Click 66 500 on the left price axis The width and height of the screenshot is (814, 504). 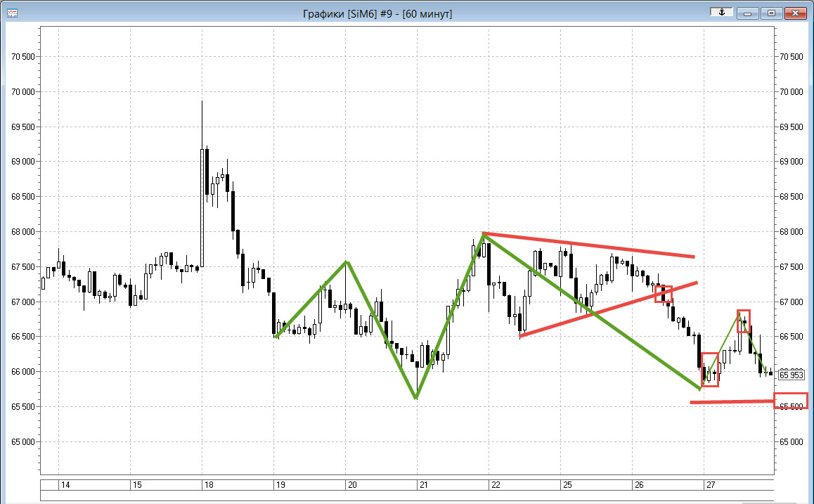pyautogui.click(x=23, y=336)
